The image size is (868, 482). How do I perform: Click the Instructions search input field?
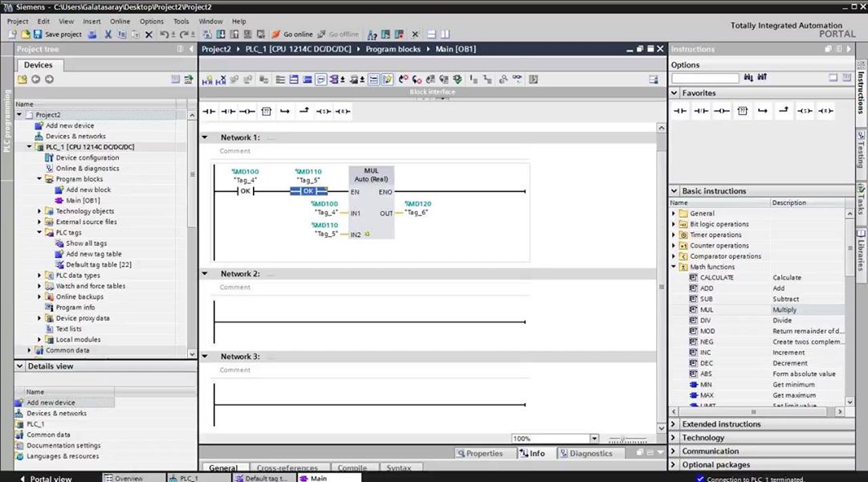coord(705,78)
